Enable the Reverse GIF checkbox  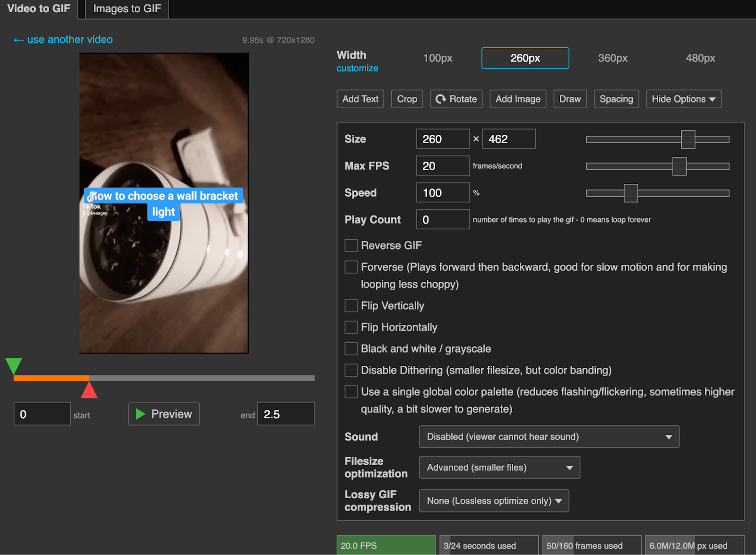(x=351, y=245)
